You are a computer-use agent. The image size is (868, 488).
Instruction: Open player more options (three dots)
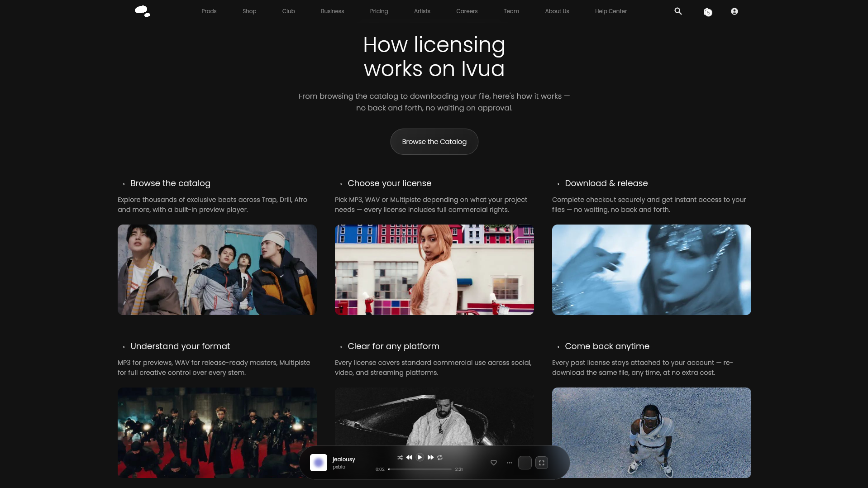point(510,463)
